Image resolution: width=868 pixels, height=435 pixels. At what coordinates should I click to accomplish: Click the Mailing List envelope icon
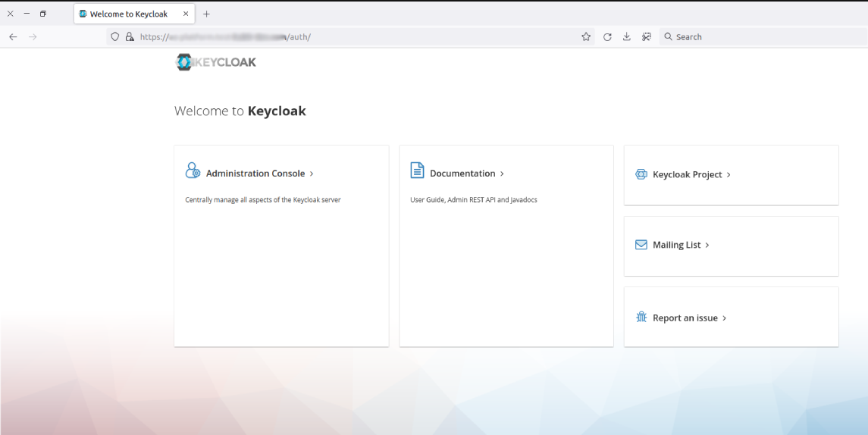641,245
